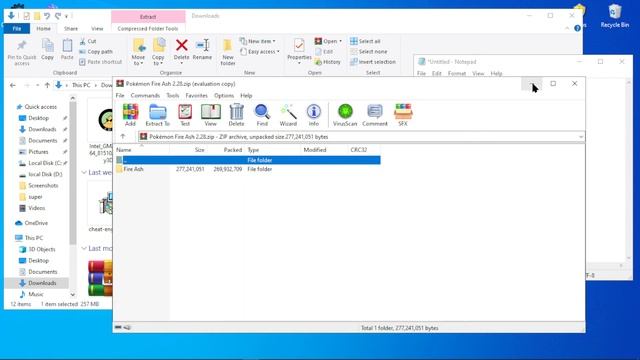Open the Copy to dropdown in Explorer

pos(158,52)
